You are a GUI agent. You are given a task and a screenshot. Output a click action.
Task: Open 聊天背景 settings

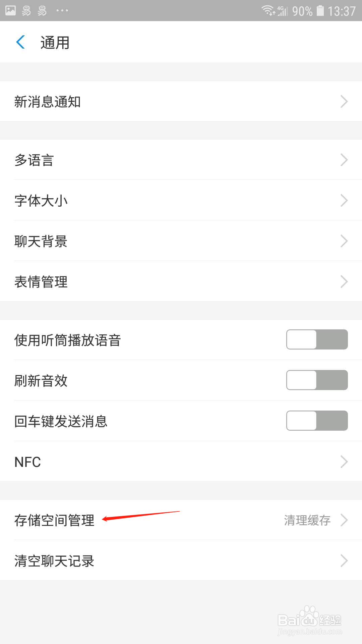181,241
